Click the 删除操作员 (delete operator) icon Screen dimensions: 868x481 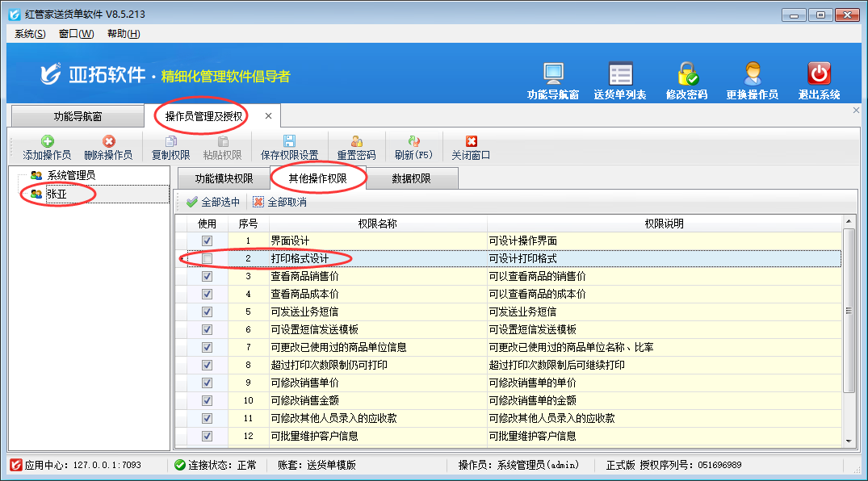(x=108, y=141)
